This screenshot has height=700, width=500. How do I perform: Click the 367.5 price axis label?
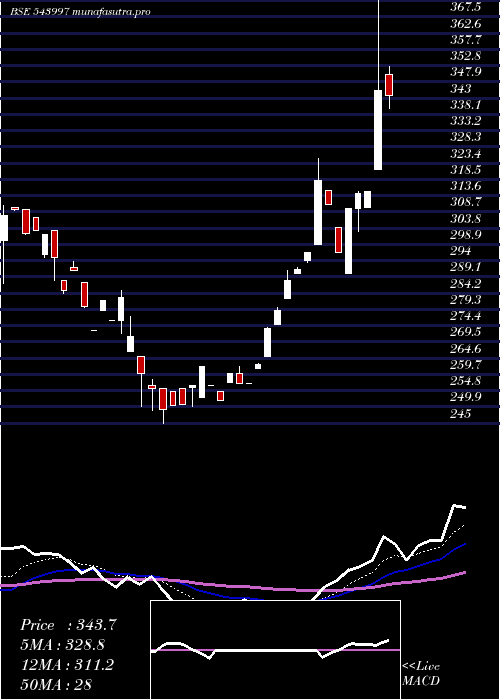(x=466, y=7)
